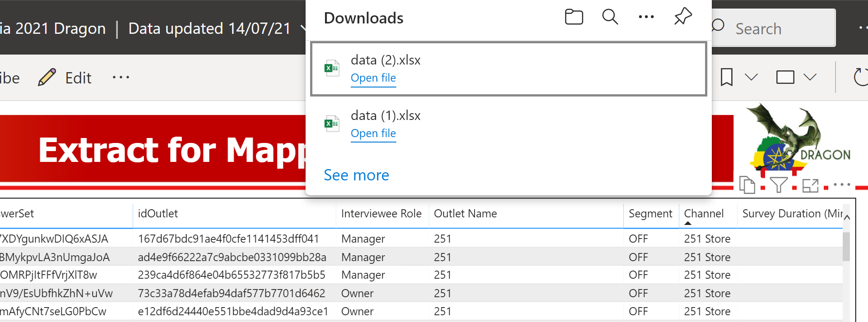Click the werSet column header
Screen dimensions: 868x322
(66, 214)
